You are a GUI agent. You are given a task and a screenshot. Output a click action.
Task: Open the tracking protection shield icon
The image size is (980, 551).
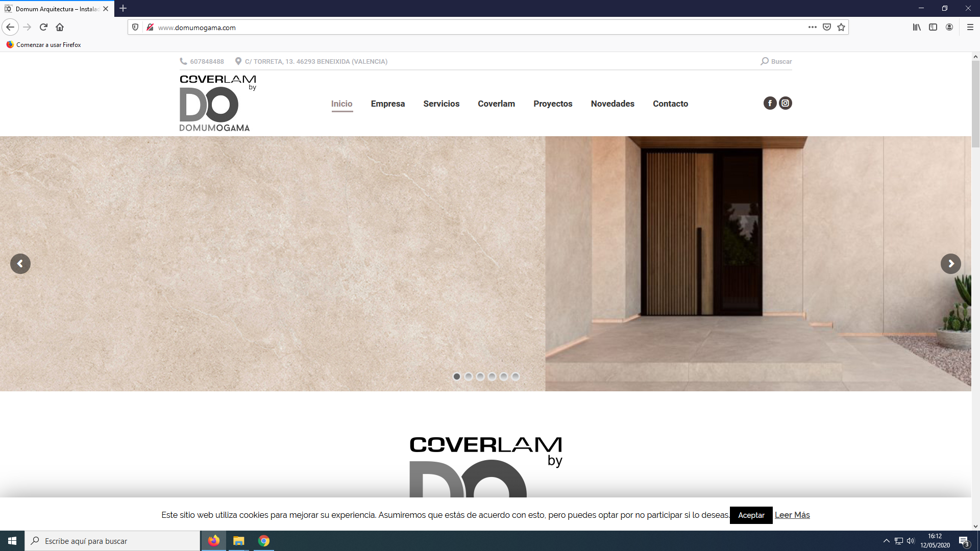135,27
